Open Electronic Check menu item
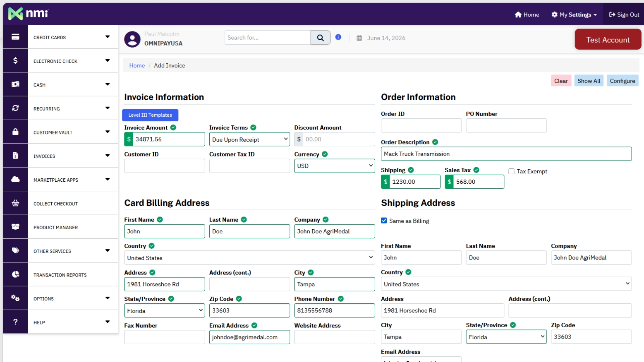The width and height of the screenshot is (644, 362). [73, 61]
